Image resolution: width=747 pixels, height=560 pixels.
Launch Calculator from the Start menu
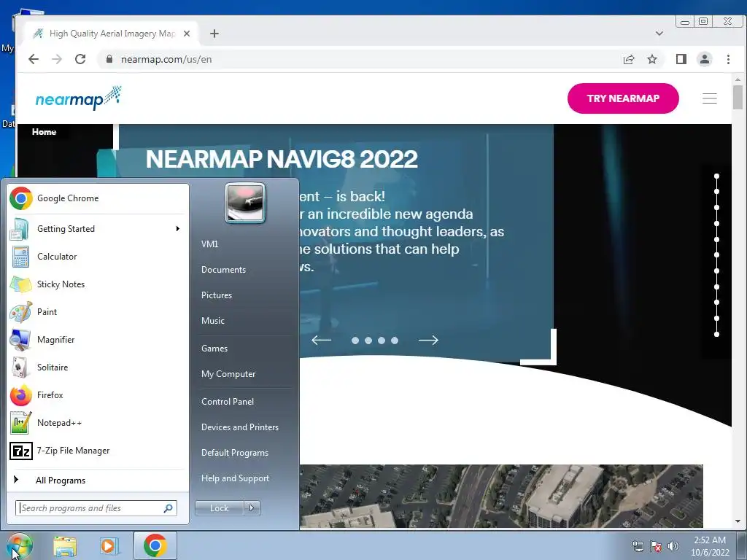tap(98, 257)
